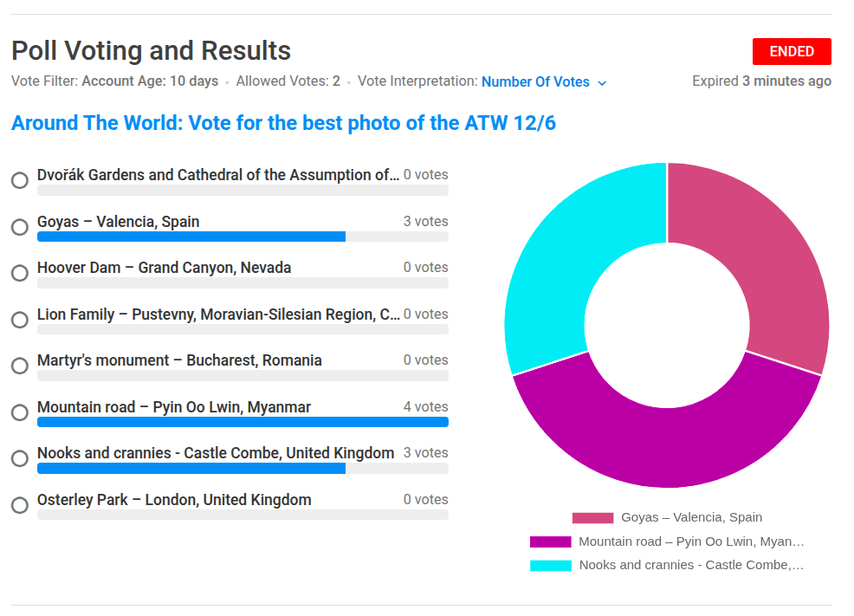Pick Martyr's monument – Bucharest radio option
This screenshot has width=854, height=616.
coord(20,366)
